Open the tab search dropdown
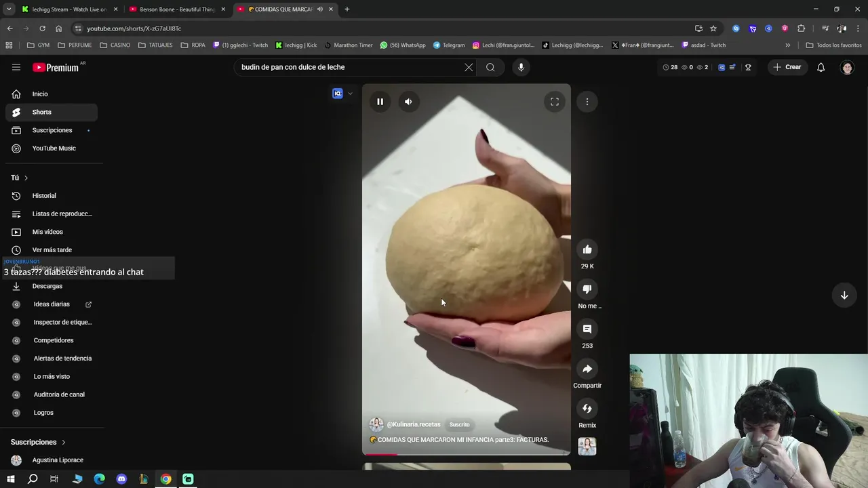The height and width of the screenshot is (488, 868). click(9, 9)
